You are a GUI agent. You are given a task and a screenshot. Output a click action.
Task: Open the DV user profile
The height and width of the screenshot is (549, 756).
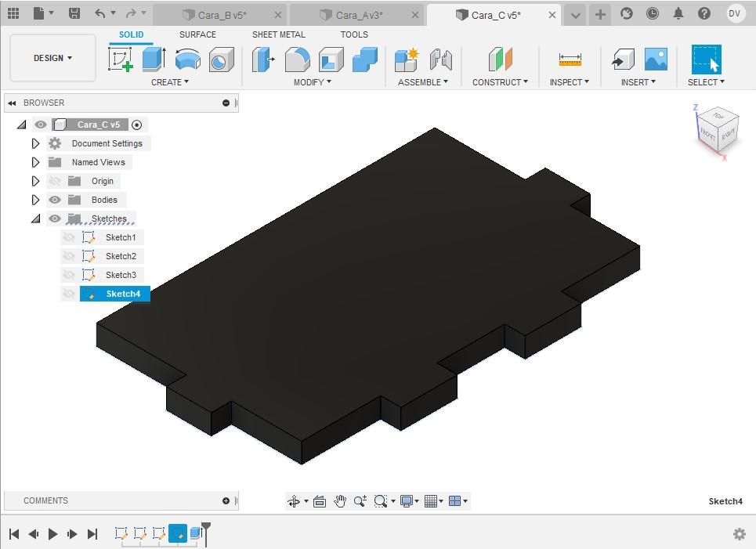(734, 13)
